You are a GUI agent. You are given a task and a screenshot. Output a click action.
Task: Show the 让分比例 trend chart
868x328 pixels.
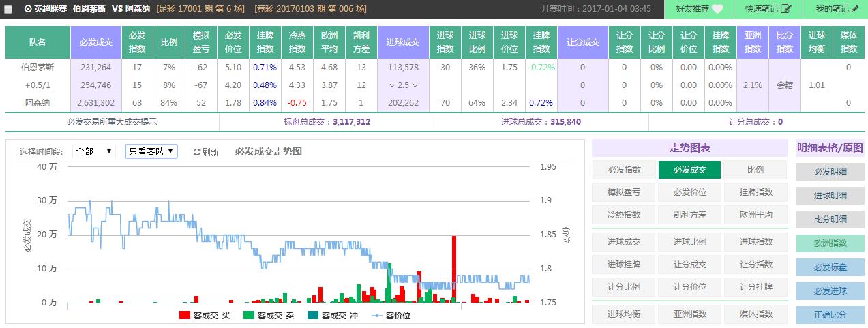click(x=624, y=286)
